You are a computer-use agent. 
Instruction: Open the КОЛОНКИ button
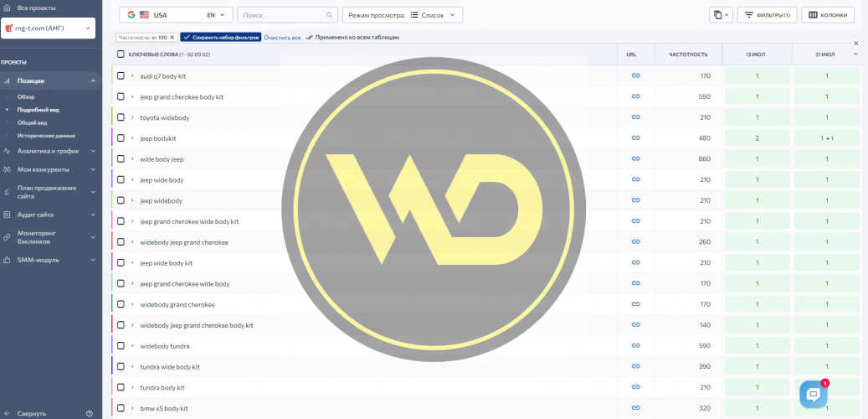point(828,15)
